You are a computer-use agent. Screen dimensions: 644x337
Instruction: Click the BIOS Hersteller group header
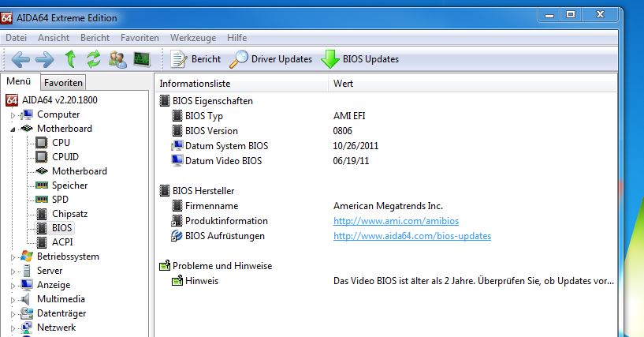coord(197,191)
